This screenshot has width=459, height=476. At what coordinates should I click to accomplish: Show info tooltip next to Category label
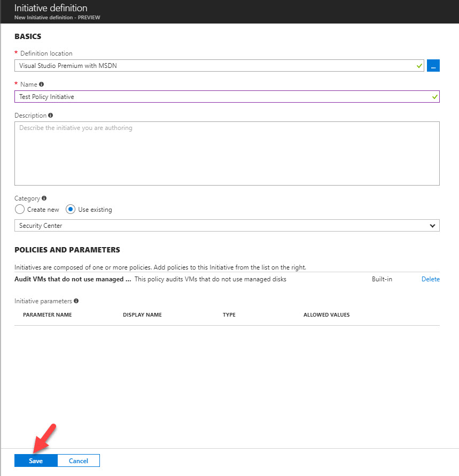point(44,198)
